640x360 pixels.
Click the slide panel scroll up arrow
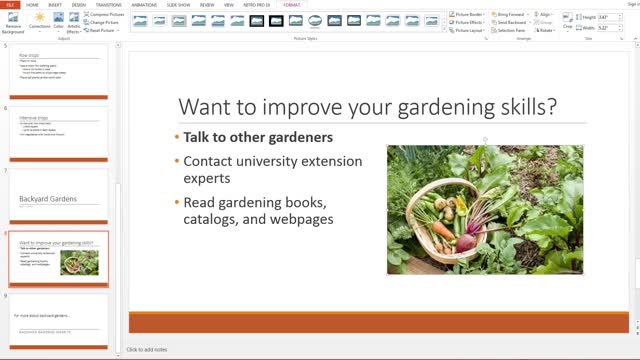coord(118,45)
